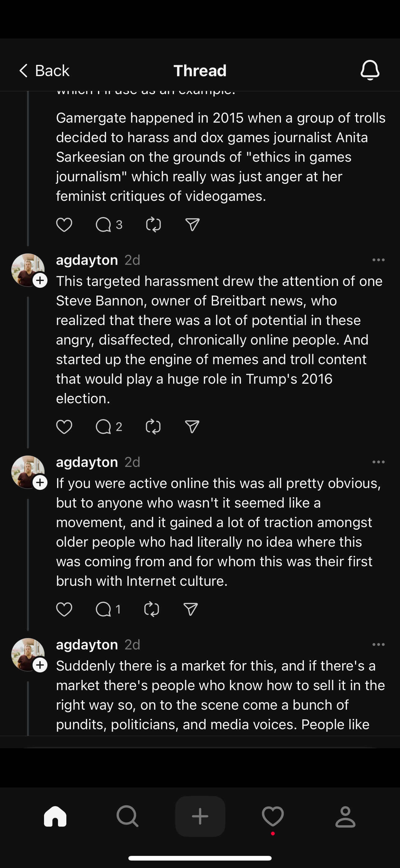Repost the Gamergate post
This screenshot has height=868, width=400.
point(153,225)
